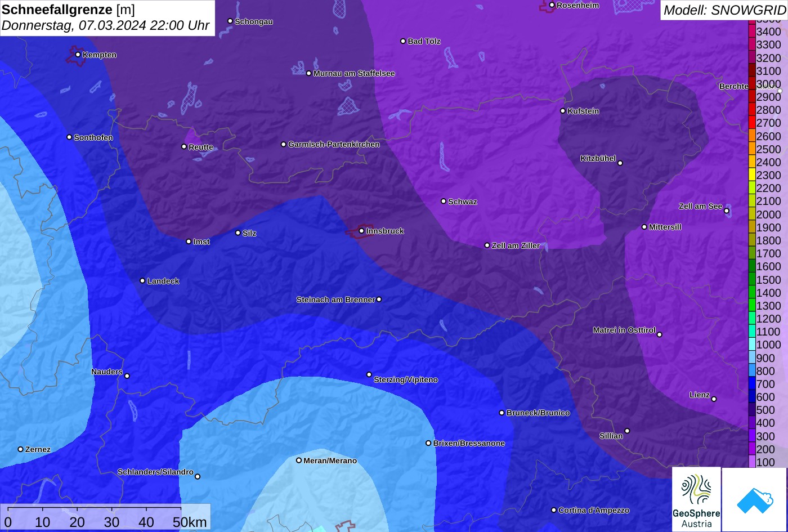788x532 pixels.
Task: Click the Cortina d'Ampezzo marker
Action: [x=554, y=510]
